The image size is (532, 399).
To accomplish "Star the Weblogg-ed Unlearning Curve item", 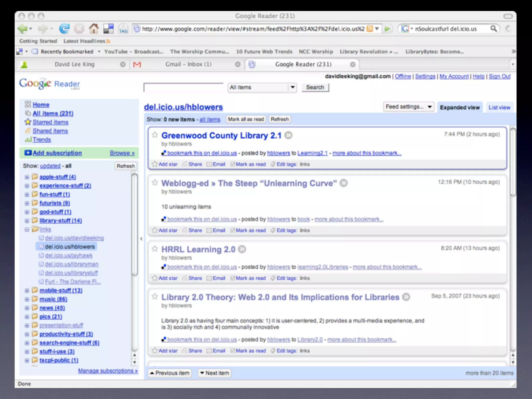I will 155,183.
